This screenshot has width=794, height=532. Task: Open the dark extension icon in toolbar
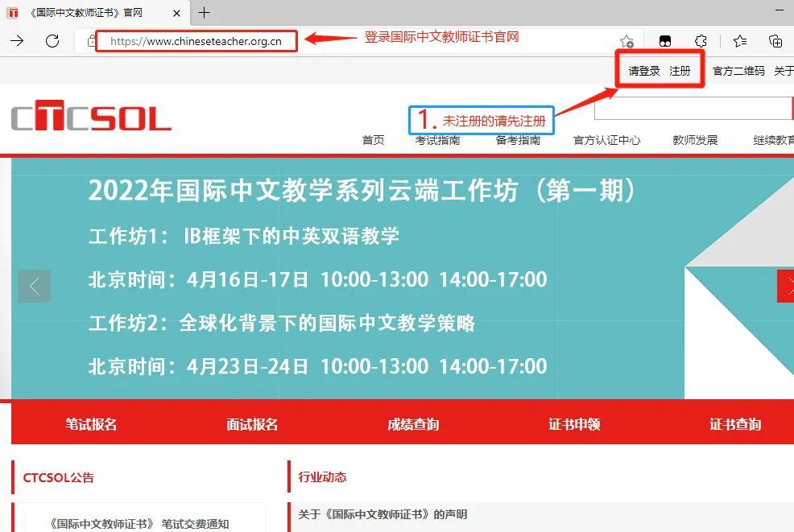point(666,40)
